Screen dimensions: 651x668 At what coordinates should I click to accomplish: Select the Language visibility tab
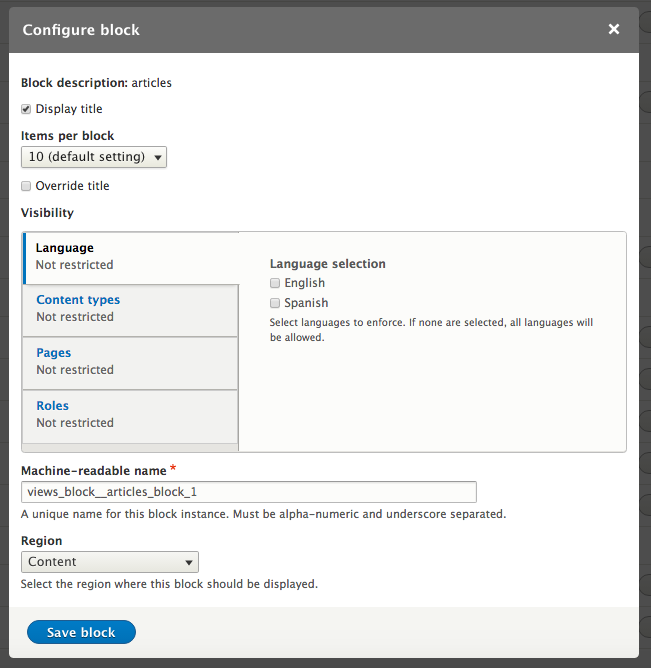pyautogui.click(x=65, y=248)
